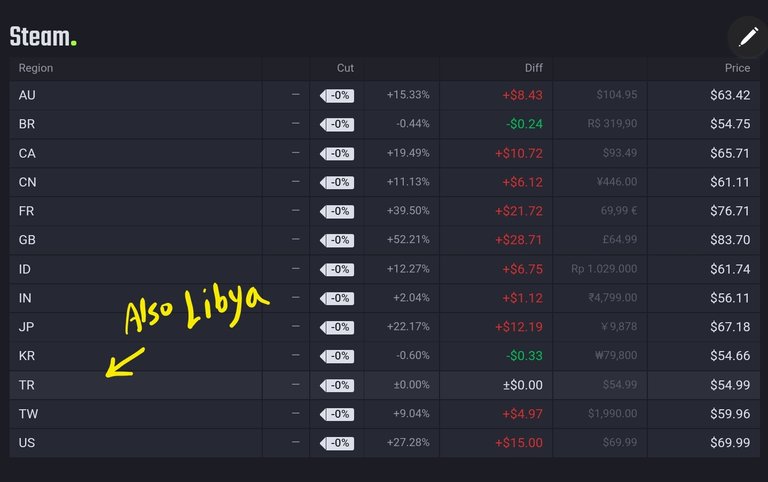Click the JP row -0% tag icon
The width and height of the screenshot is (768, 482).
[x=337, y=327]
